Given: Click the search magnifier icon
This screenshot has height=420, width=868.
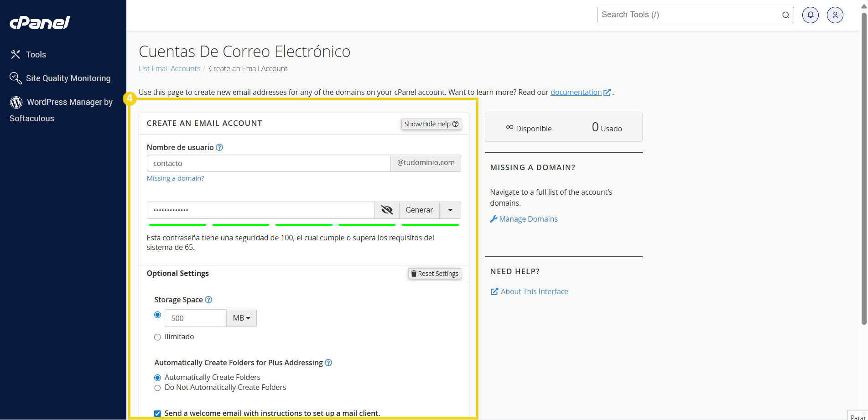Looking at the screenshot, I should point(785,15).
